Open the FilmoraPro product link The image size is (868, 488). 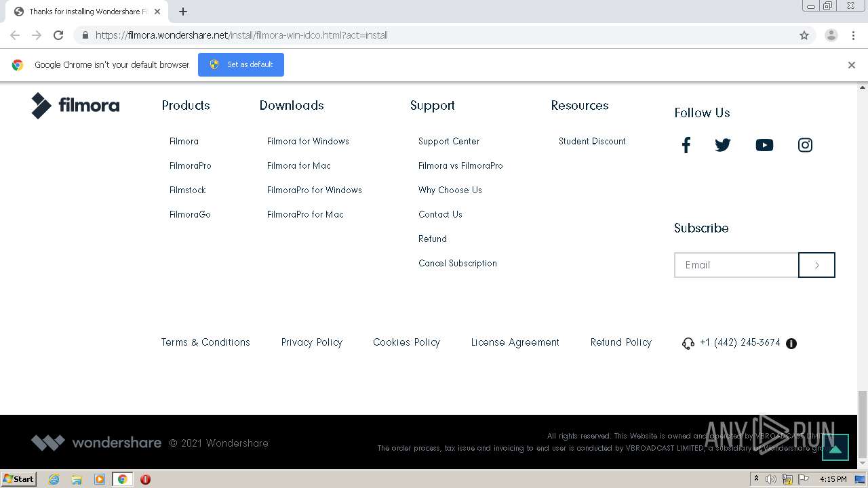pyautogui.click(x=191, y=166)
